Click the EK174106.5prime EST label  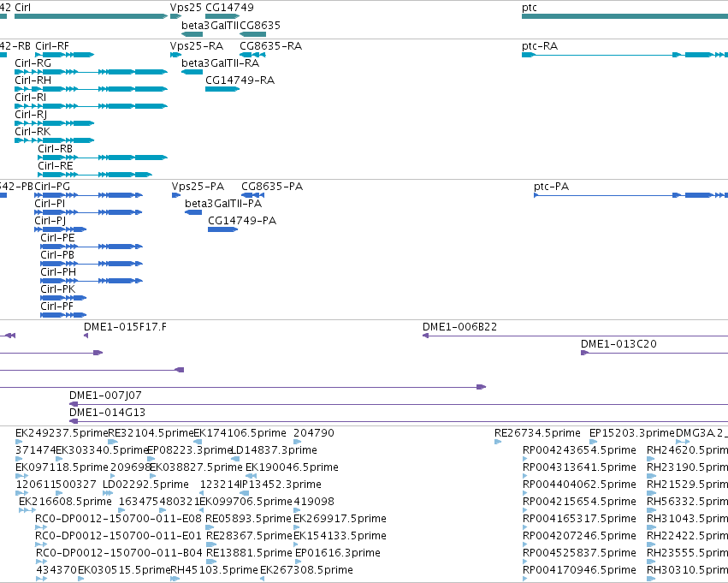(x=240, y=433)
